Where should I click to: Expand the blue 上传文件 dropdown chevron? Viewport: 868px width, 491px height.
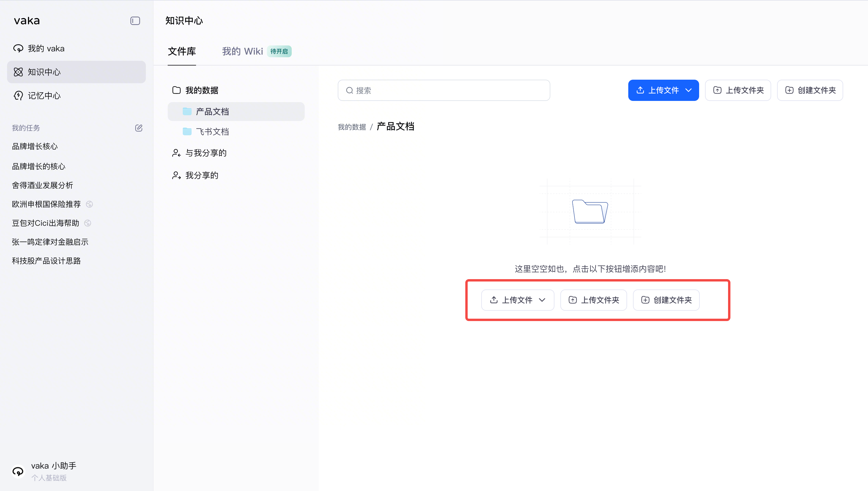pos(688,90)
